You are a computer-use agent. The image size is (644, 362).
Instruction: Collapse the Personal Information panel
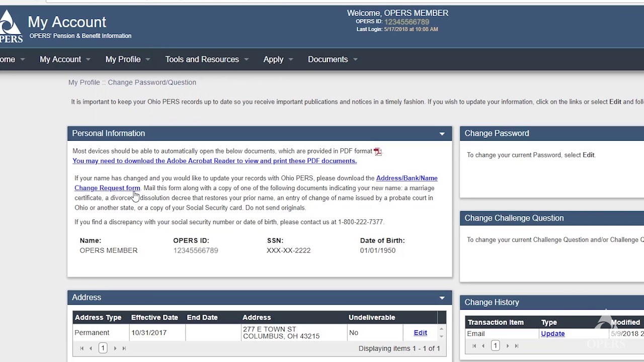click(x=442, y=134)
